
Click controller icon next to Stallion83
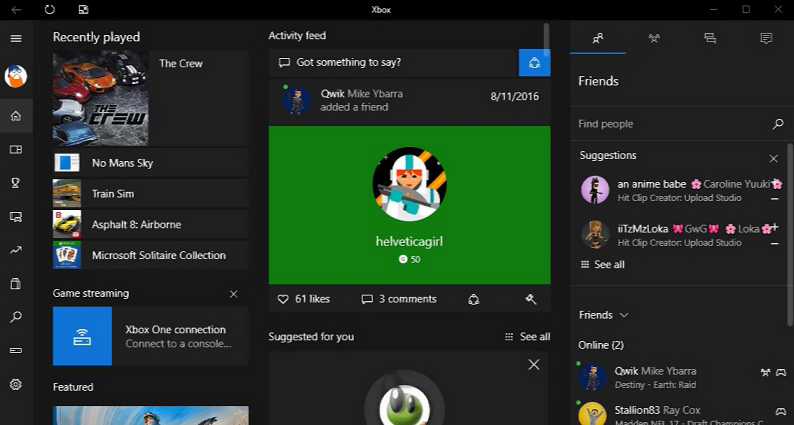pyautogui.click(x=781, y=411)
